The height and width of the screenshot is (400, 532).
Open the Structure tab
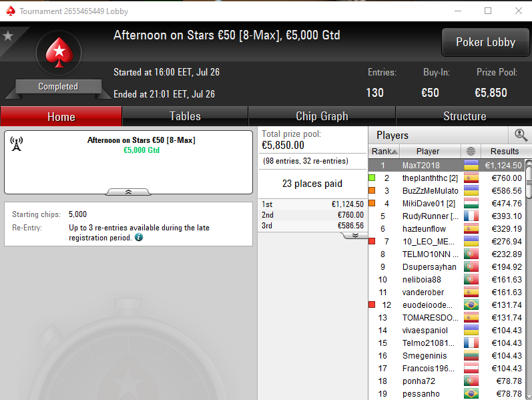pyautogui.click(x=464, y=116)
